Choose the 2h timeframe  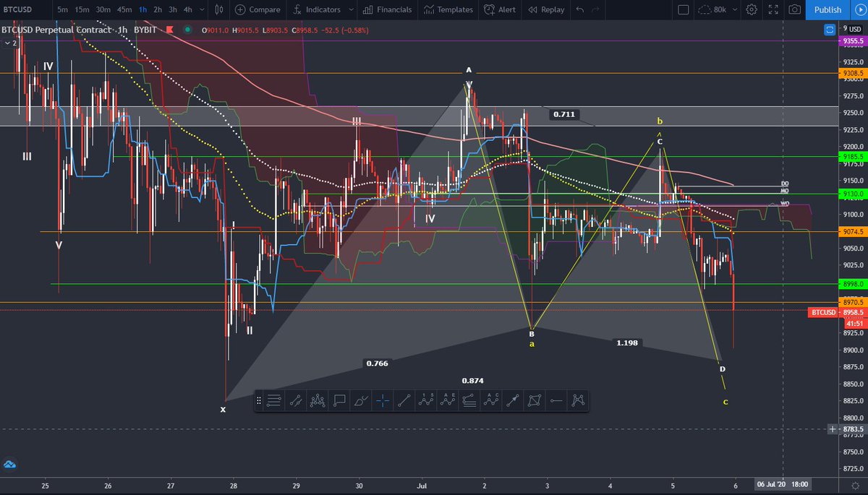point(158,9)
